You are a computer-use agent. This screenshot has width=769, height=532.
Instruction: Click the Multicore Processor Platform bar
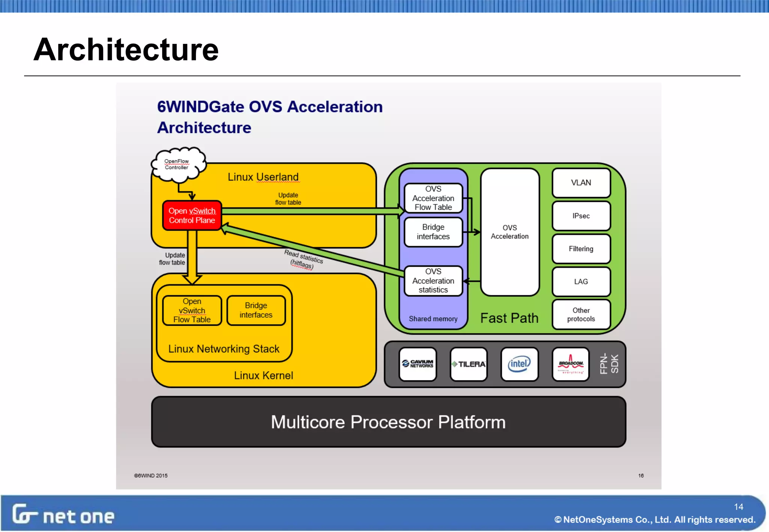[388, 422]
